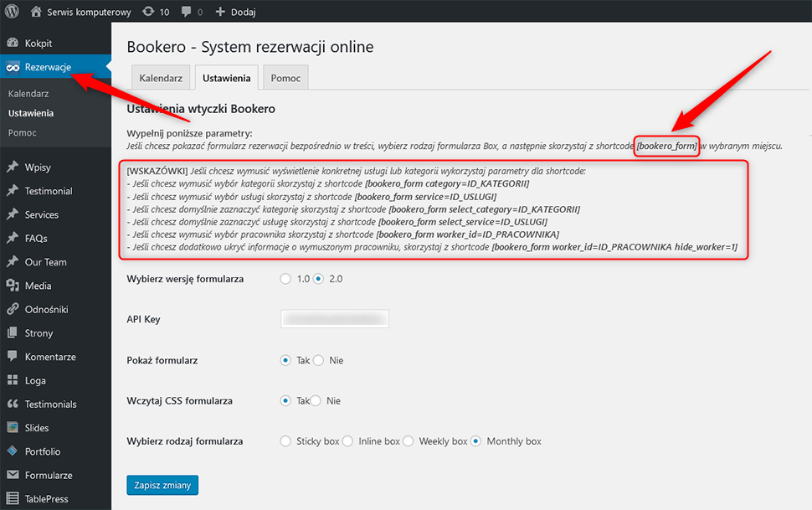Click the speech bubble icon for Komentarze

click(13, 357)
